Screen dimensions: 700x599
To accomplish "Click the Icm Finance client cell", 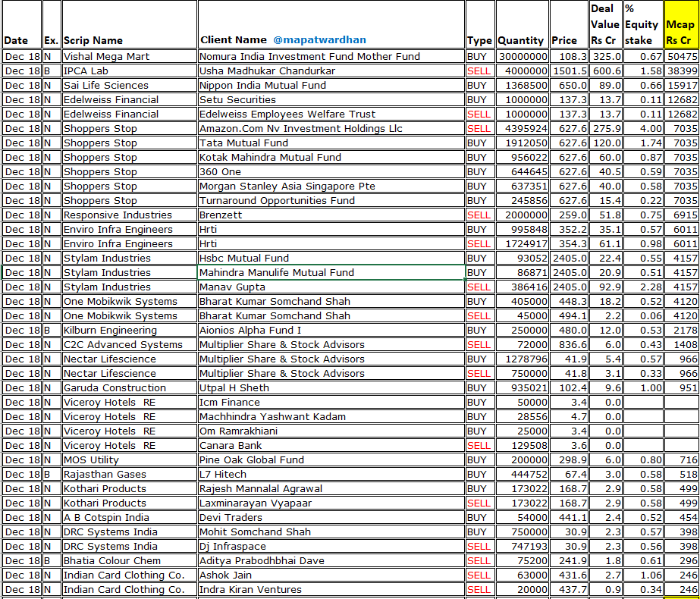I will pyautogui.click(x=331, y=402).
